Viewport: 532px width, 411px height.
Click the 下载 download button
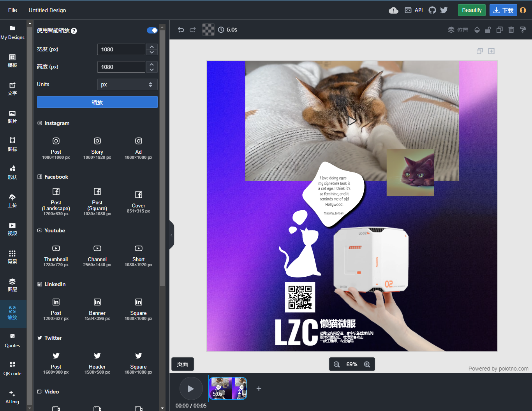pyautogui.click(x=503, y=10)
